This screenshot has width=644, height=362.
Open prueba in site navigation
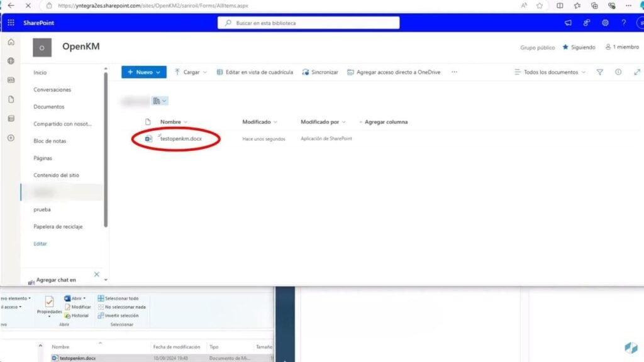(x=42, y=209)
